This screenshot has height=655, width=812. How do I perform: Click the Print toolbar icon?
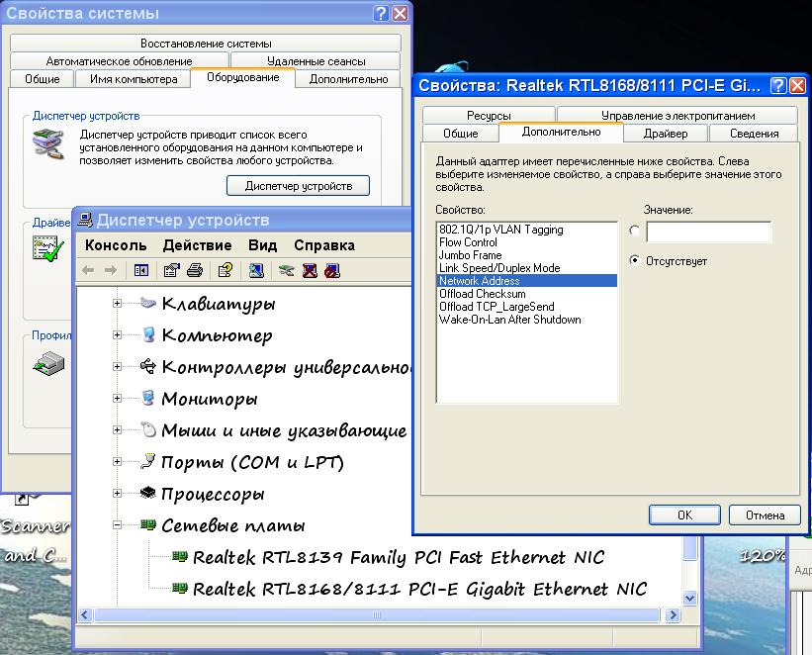195,270
